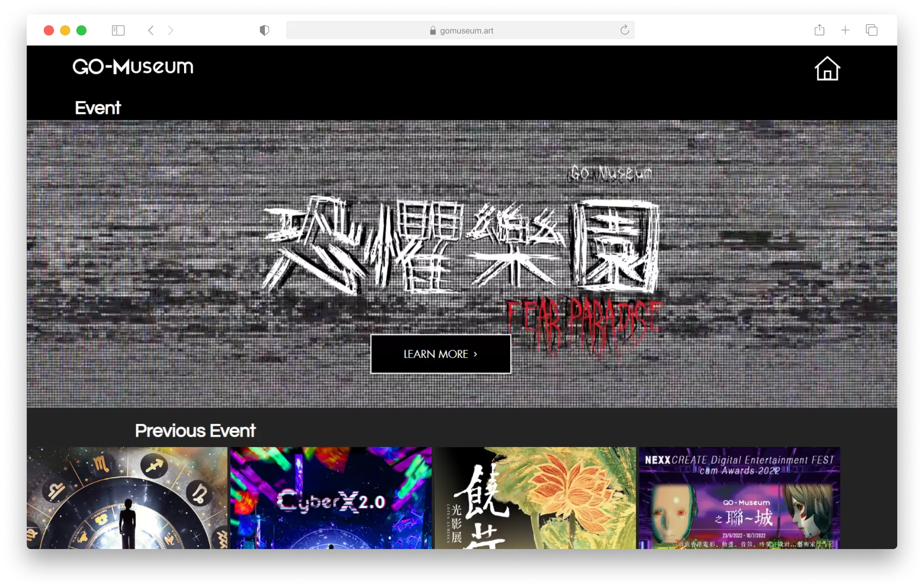
Task: Maximize the window with green button
Action: pos(82,30)
